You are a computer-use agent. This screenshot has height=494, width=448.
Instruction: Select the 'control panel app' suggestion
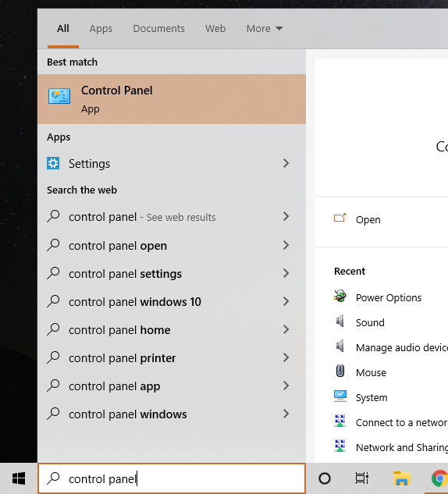coord(115,386)
